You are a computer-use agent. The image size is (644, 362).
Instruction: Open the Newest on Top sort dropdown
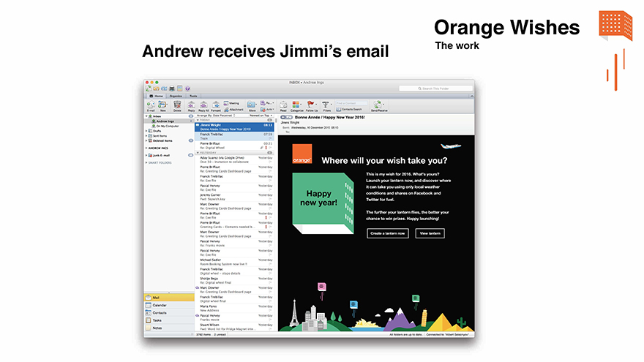point(261,116)
